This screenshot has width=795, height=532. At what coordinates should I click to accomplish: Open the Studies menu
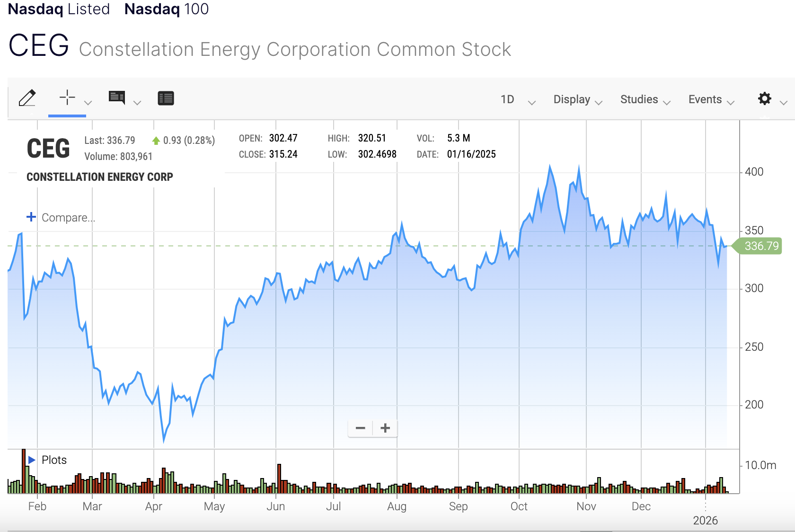(x=645, y=100)
